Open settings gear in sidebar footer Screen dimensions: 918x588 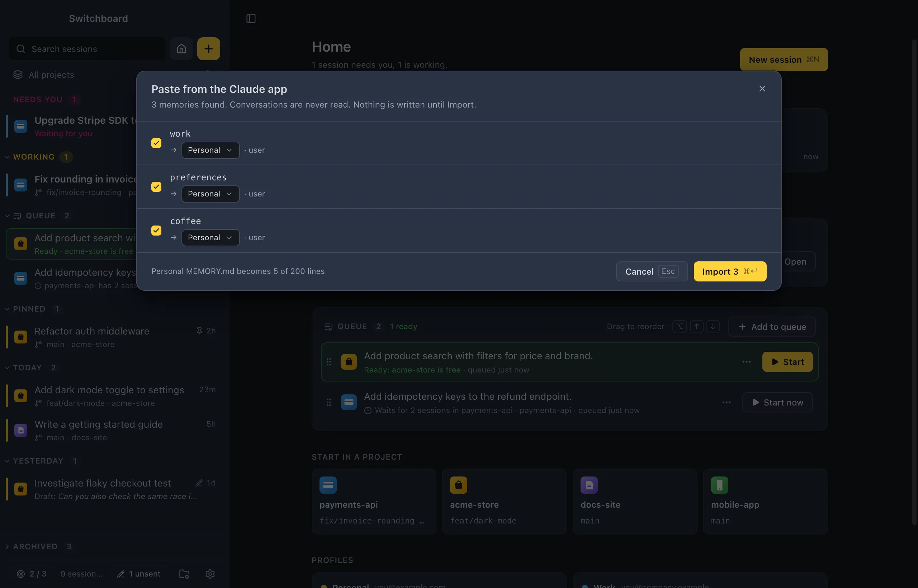210,574
